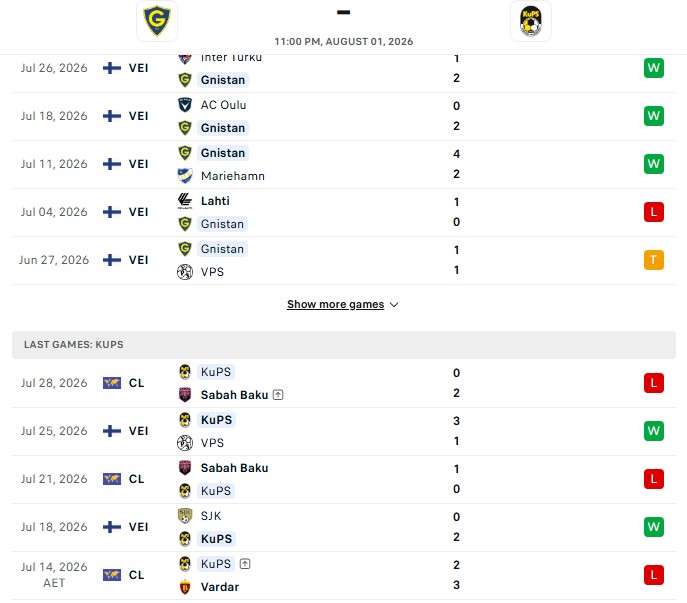Click the Gnistan team crest in header
This screenshot has width=687, height=603.
(157, 21)
